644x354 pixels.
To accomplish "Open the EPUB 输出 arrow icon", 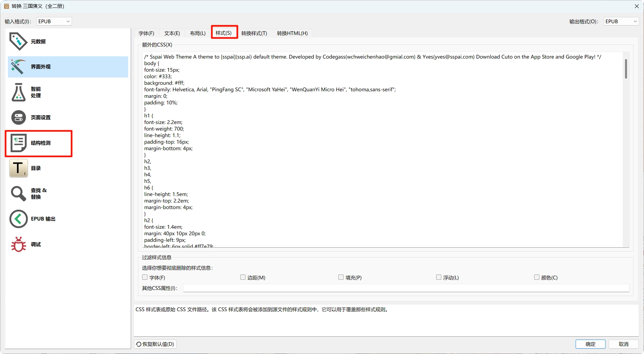I will 18,219.
